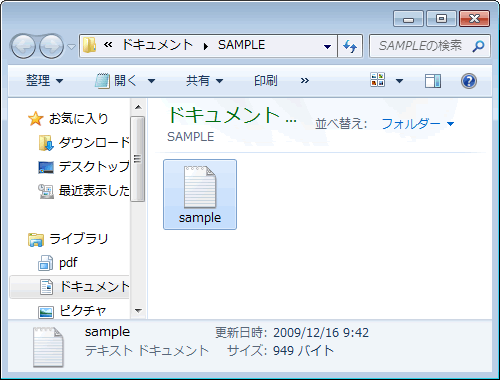Open Help with the question mark icon
Viewport: 500px width, 380px height.
point(469,81)
